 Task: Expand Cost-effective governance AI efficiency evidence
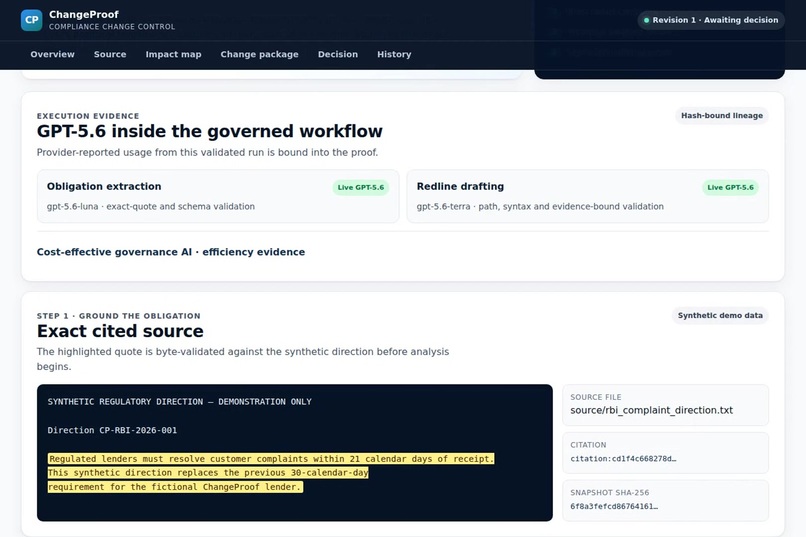pyautogui.click(x=171, y=252)
